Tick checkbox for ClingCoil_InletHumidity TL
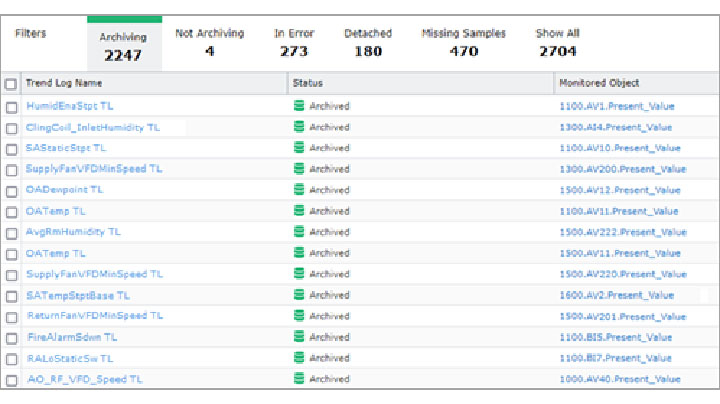Viewport: 720px width, 404px height. pos(11,128)
